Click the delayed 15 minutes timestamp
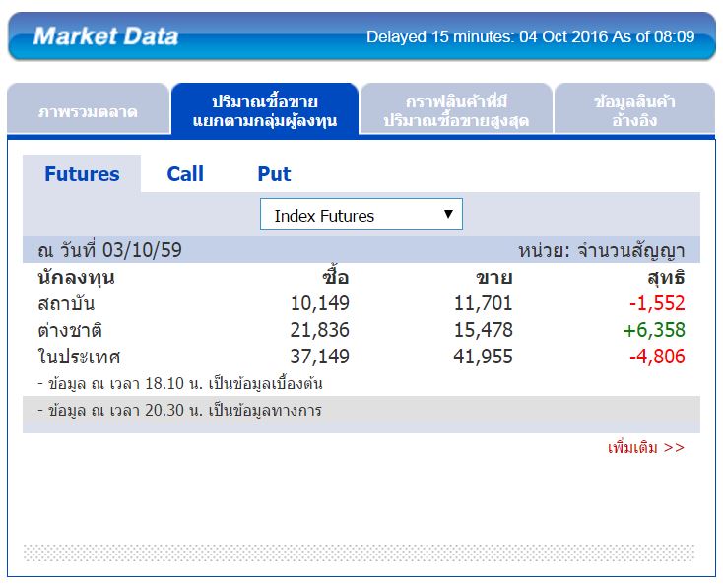Viewport: 723px width, 588px height. (530, 37)
